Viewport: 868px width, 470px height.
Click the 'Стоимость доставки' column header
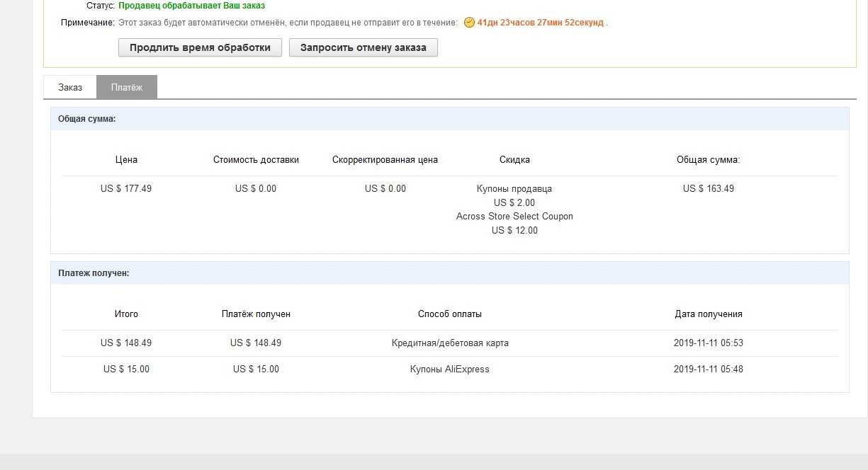coord(256,160)
